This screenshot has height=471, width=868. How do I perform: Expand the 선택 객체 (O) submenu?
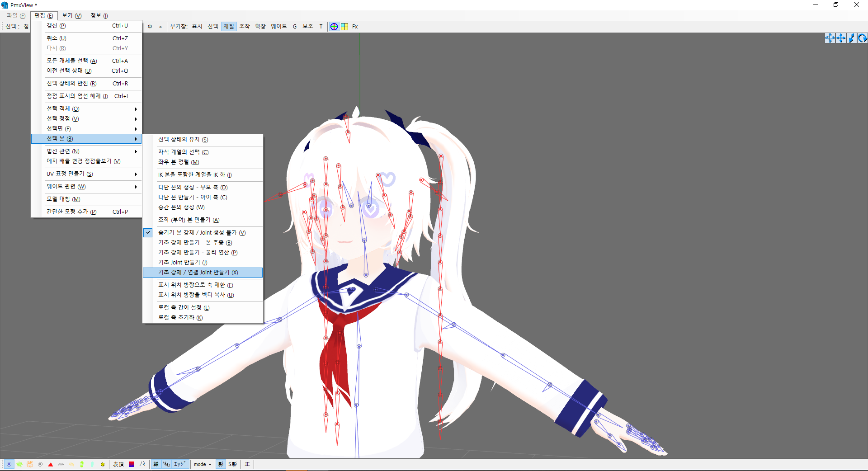pyautogui.click(x=86, y=109)
